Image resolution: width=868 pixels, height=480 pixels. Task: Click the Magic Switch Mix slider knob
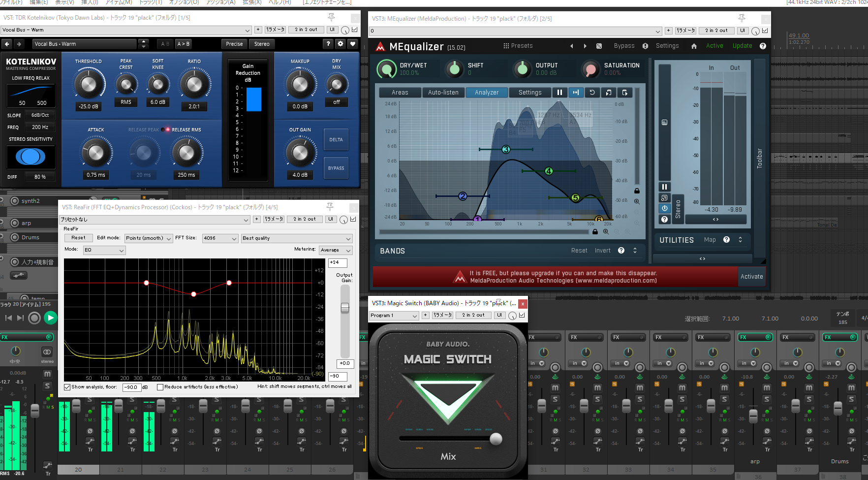(x=496, y=438)
